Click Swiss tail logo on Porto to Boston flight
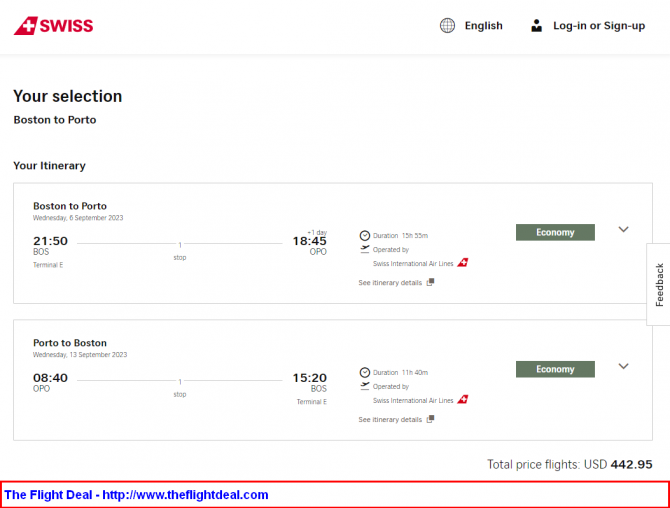670x508 pixels. tap(463, 399)
